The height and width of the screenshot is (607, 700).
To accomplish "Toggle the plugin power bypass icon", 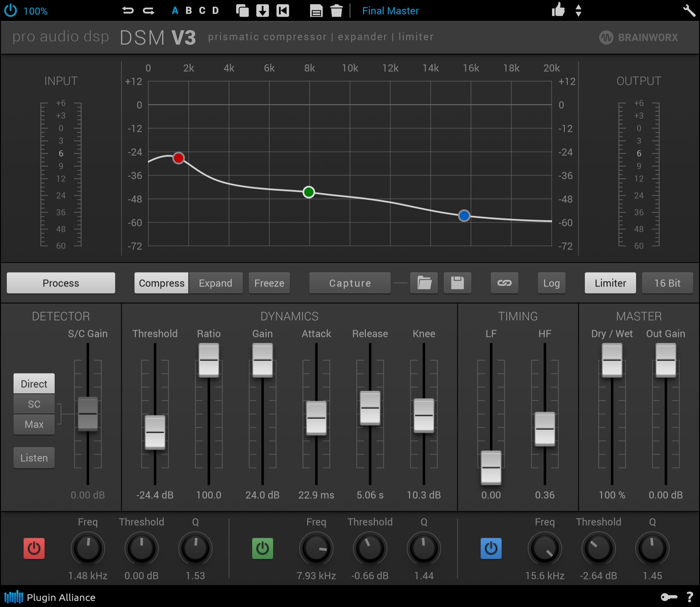I will click(10, 11).
